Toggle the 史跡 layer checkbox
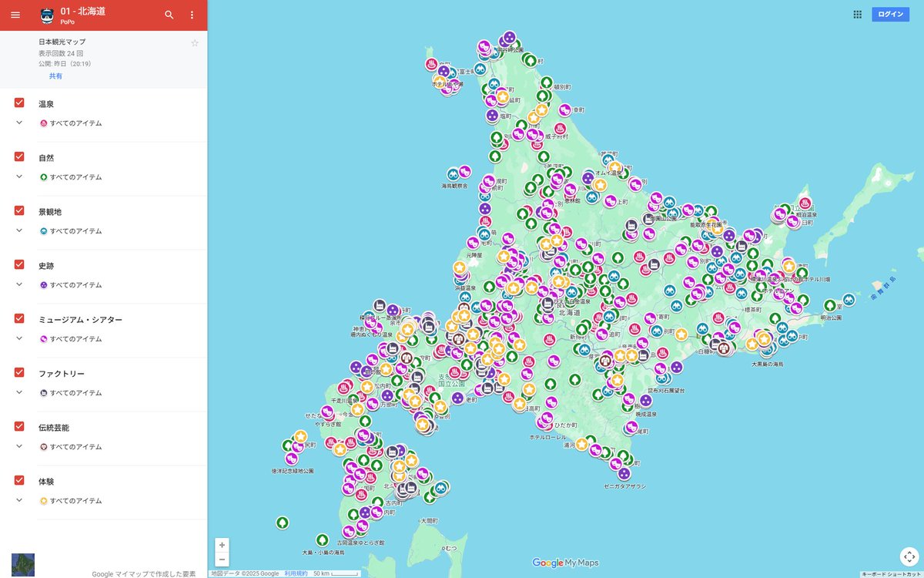Screen dimensions: 924x578 (19, 265)
